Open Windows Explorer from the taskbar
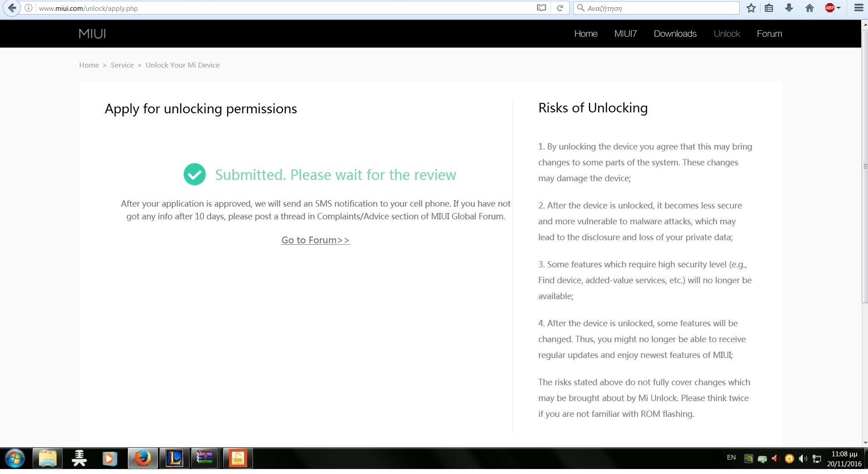 pos(48,459)
